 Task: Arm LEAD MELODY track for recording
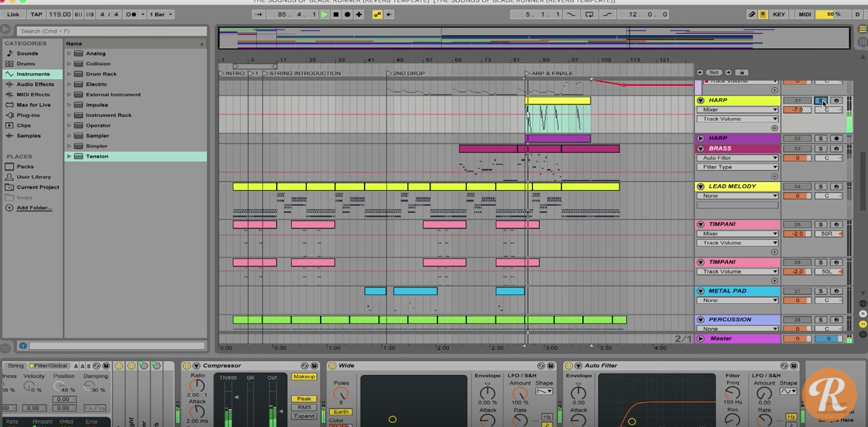coord(836,186)
